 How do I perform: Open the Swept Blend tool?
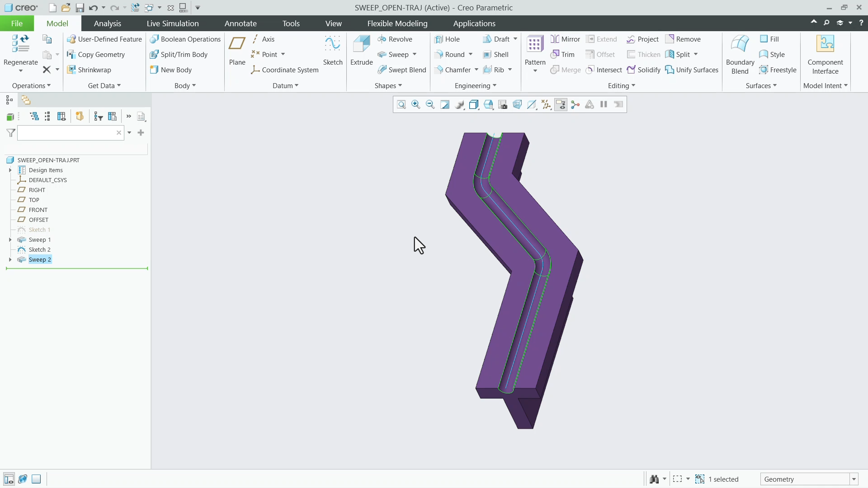tap(402, 70)
